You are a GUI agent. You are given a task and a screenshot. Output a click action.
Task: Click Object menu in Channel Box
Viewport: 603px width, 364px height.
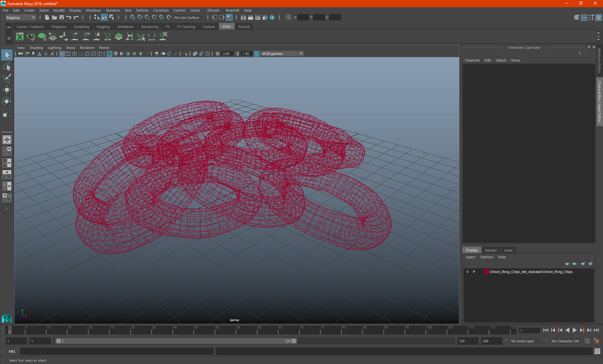point(501,60)
